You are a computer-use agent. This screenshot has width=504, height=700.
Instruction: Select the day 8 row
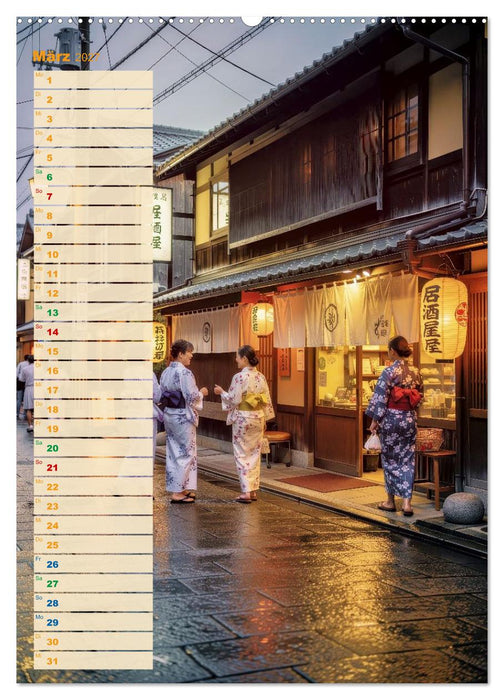coord(93,216)
